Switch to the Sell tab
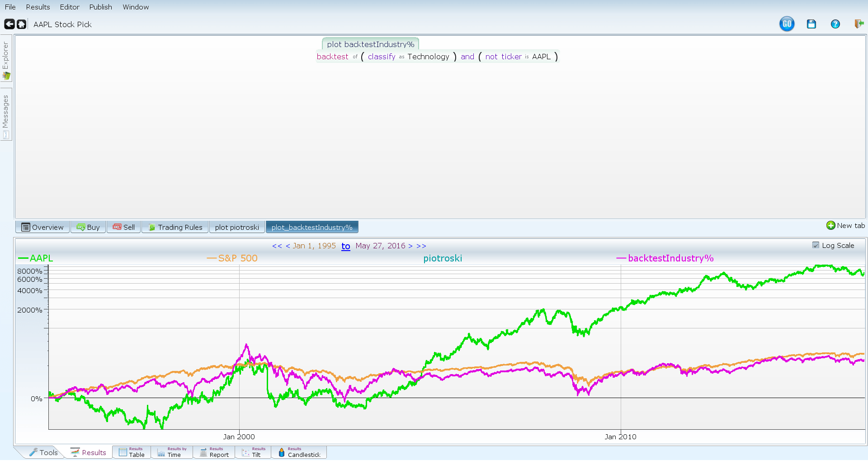Image resolution: width=868 pixels, height=470 pixels. pos(124,227)
